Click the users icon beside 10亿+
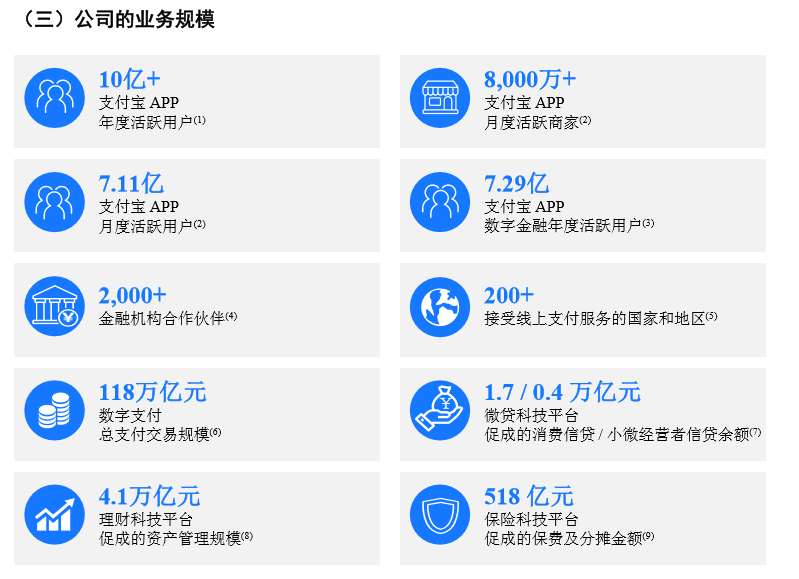 point(55,98)
